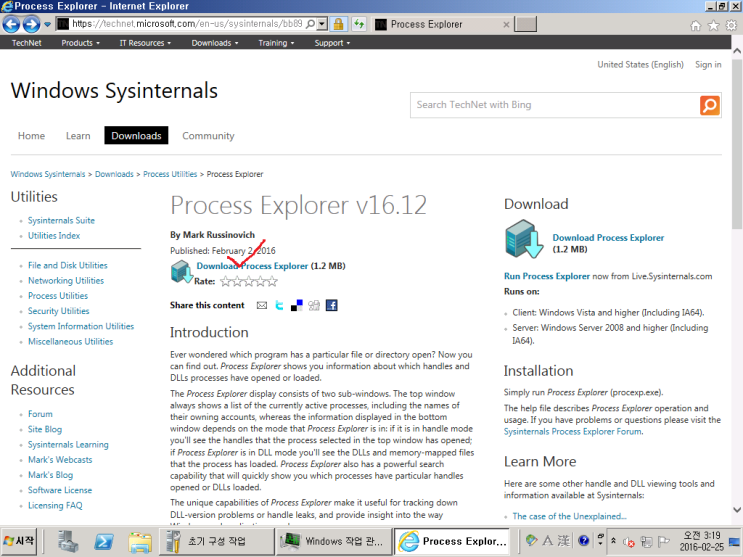Open Sysinternals Suite sidebar link
The height and width of the screenshot is (557, 743).
pyautogui.click(x=61, y=220)
